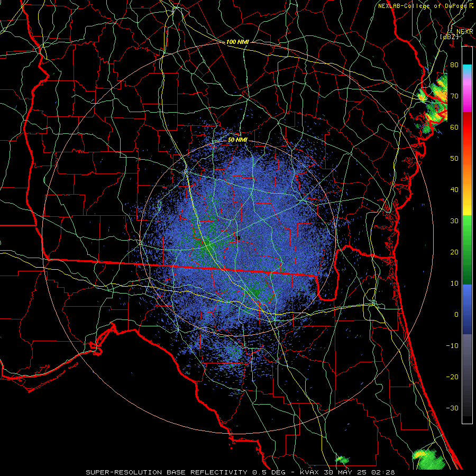
Task: Select the -10 value on dBZ scale
Action: (452, 346)
